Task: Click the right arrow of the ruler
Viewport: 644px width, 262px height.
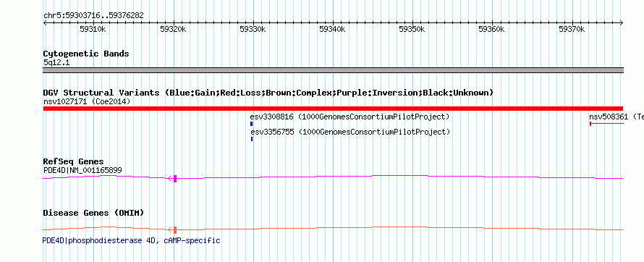Action: click(x=622, y=23)
